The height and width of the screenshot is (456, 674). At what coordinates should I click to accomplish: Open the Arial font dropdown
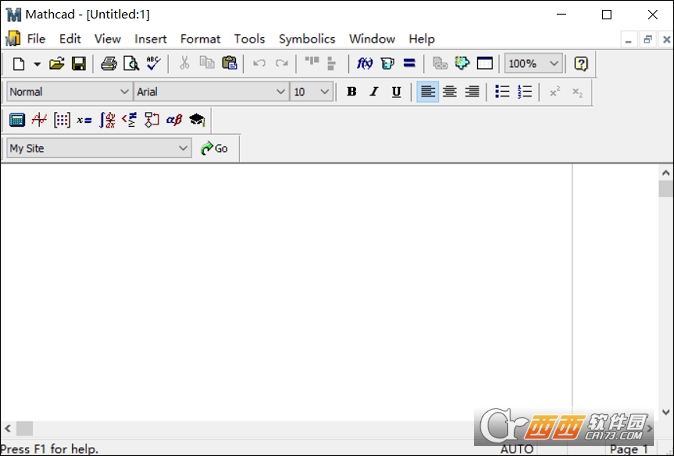point(211,92)
